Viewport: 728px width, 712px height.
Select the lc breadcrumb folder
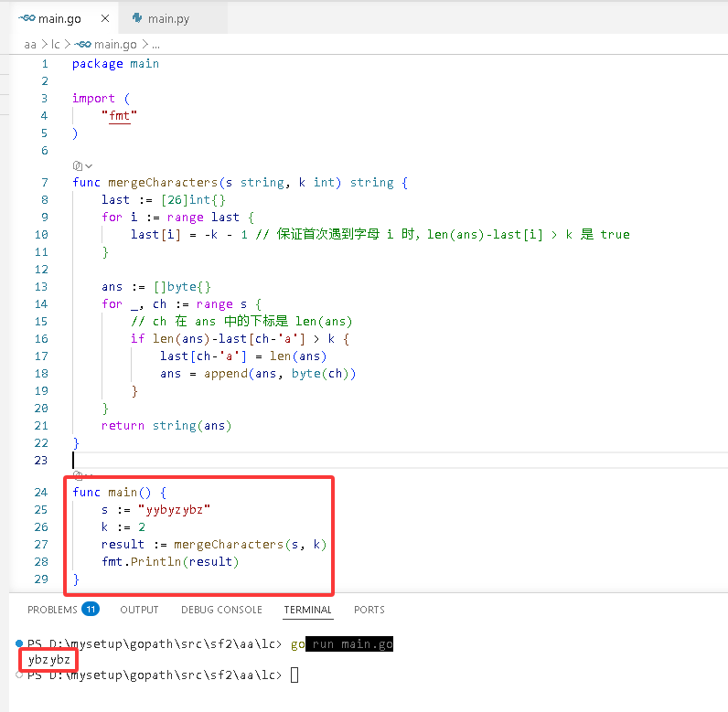tap(56, 45)
